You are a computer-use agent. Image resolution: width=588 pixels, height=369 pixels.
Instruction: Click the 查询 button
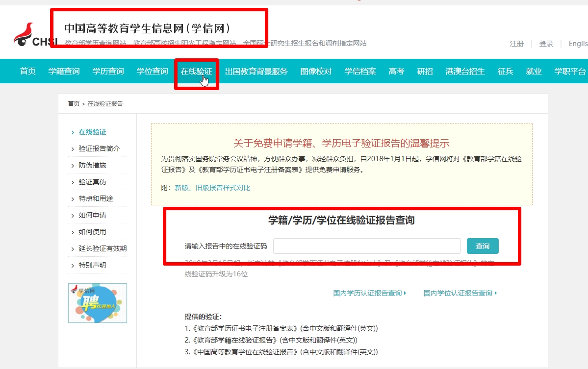483,246
